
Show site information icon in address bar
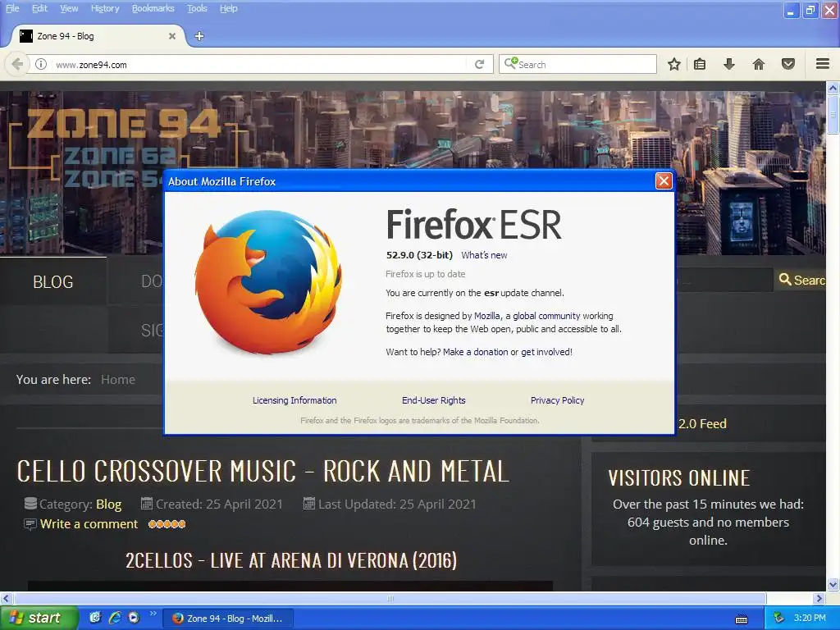41,64
